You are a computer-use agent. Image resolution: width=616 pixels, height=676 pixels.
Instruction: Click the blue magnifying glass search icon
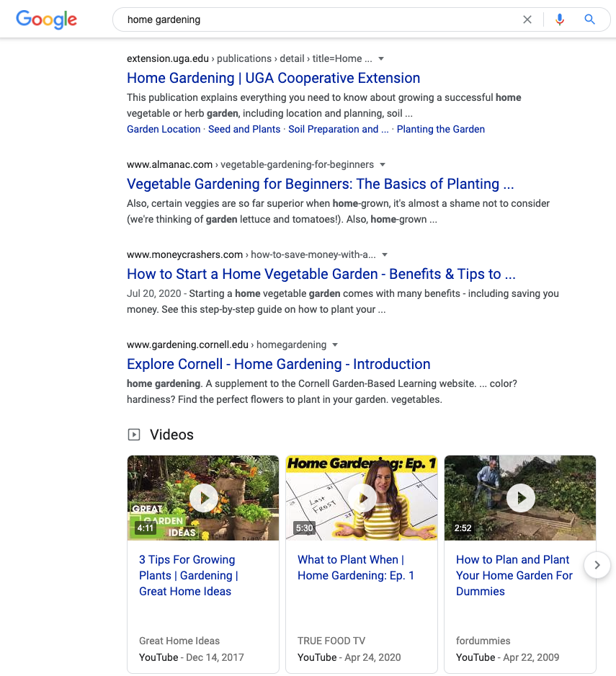point(590,19)
